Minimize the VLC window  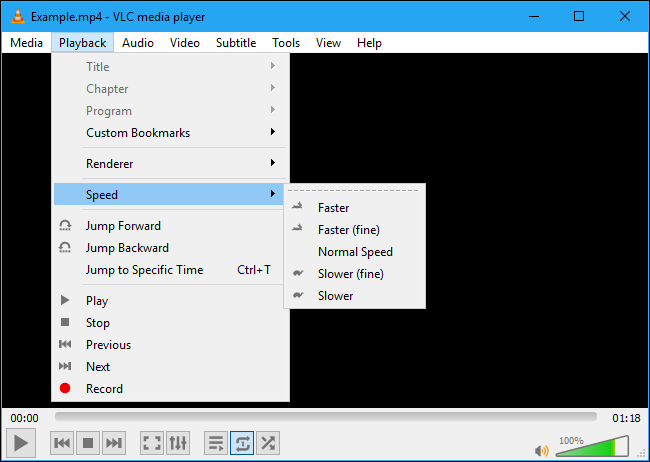(x=534, y=17)
